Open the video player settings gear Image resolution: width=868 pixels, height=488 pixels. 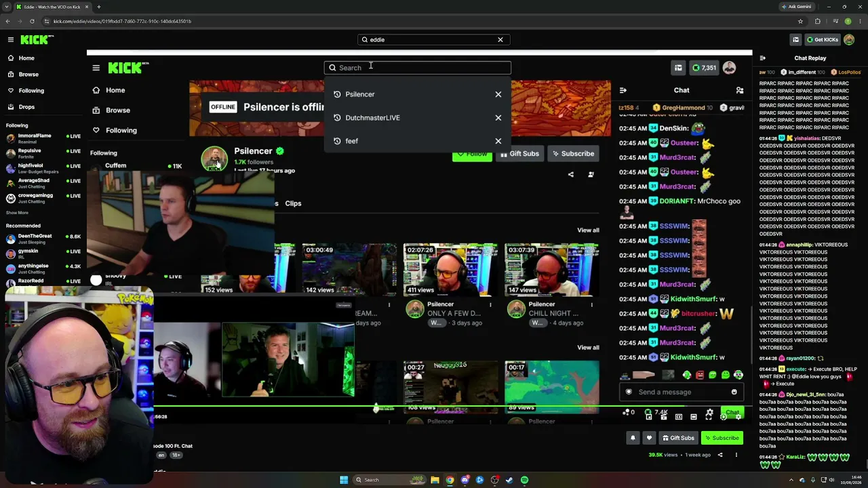click(738, 417)
